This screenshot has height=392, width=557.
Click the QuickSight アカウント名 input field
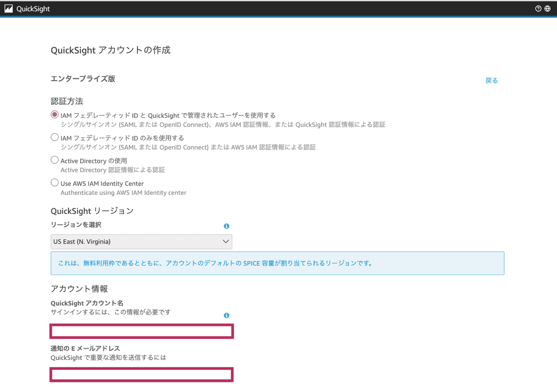[x=141, y=331]
